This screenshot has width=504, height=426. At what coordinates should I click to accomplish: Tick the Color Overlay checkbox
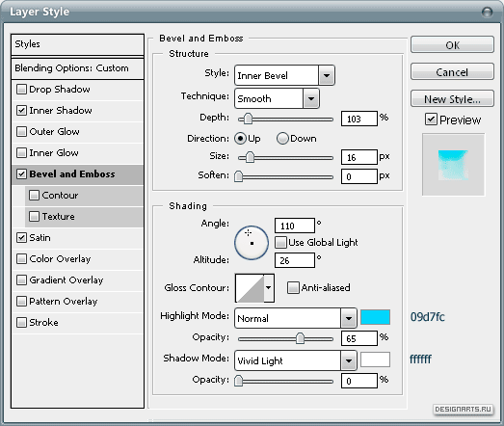coord(21,259)
